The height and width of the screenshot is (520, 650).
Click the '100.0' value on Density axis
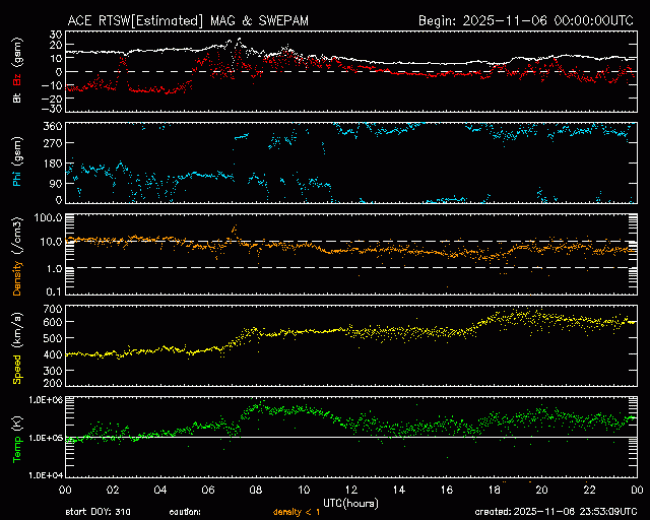click(49, 218)
